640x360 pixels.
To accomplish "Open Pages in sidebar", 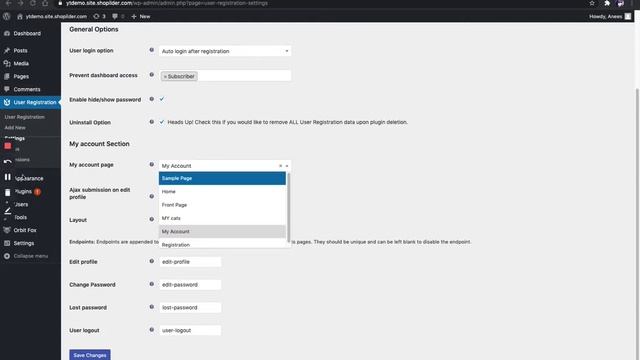I will tap(21, 76).
